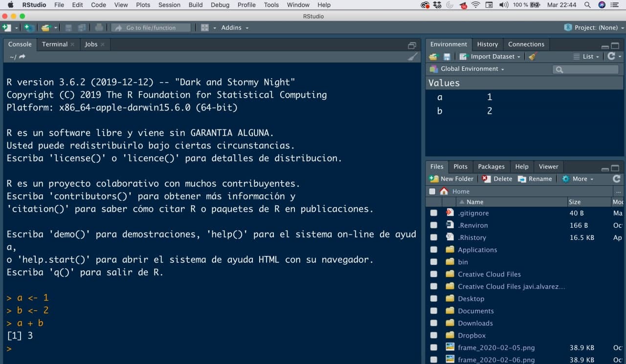Viewport: 626px width, 364px height.
Task: Toggle the select-all checkbox beside Home
Action: [432, 192]
